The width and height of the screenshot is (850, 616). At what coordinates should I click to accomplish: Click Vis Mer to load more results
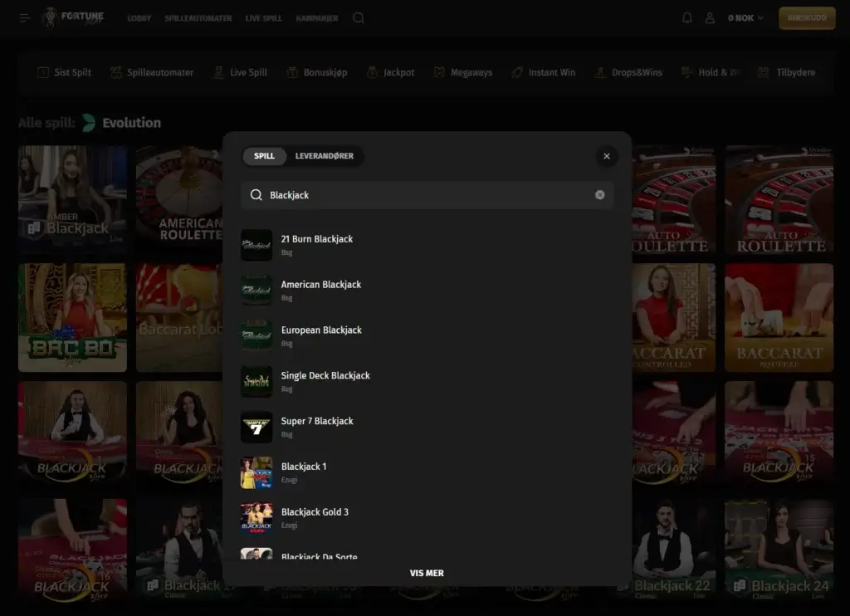click(x=427, y=573)
